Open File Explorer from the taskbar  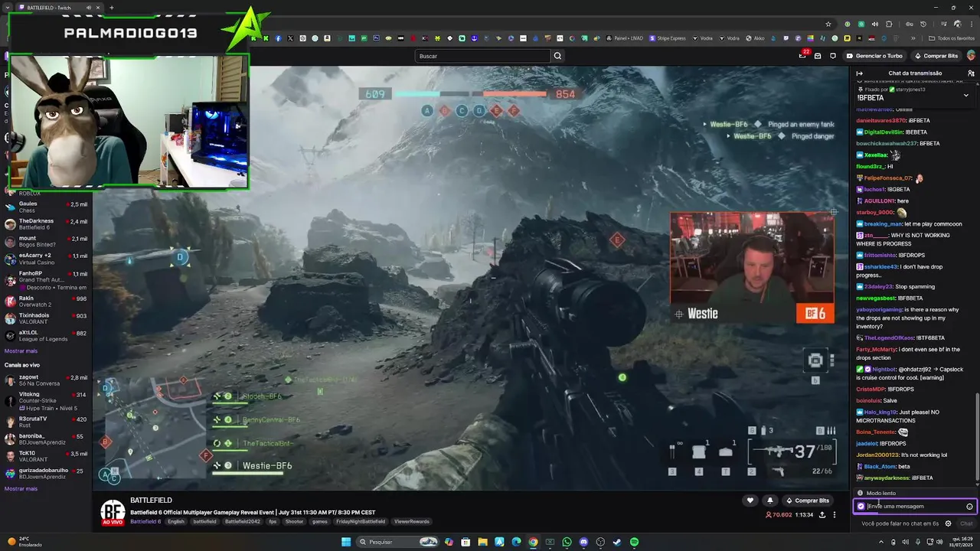click(482, 542)
